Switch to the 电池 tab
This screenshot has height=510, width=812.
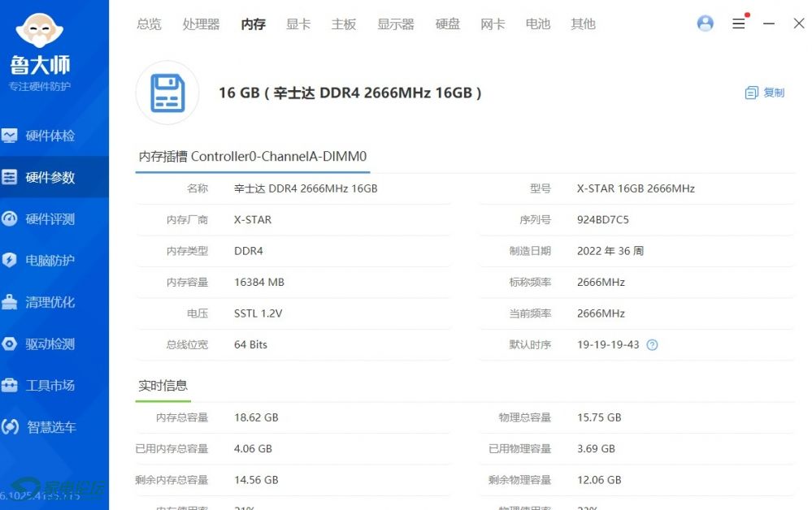(537, 24)
